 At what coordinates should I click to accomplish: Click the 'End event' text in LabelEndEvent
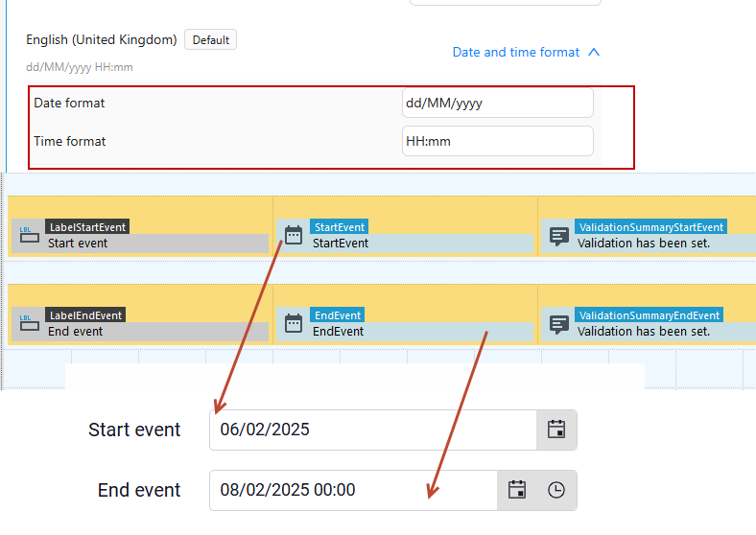75,332
